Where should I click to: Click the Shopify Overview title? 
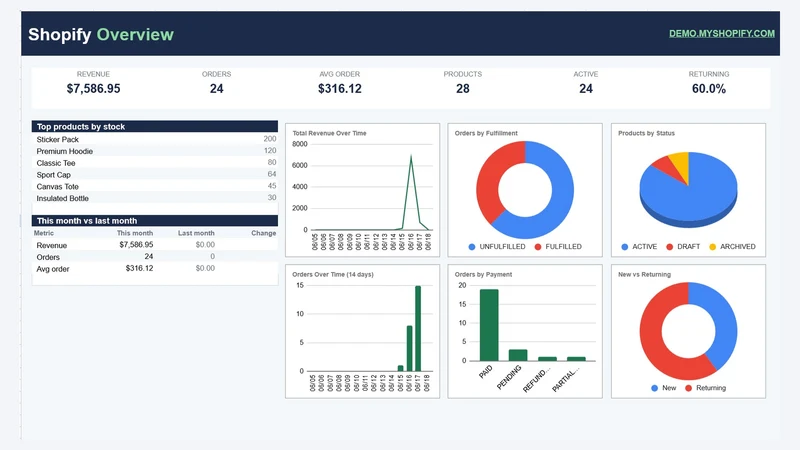[x=101, y=34]
